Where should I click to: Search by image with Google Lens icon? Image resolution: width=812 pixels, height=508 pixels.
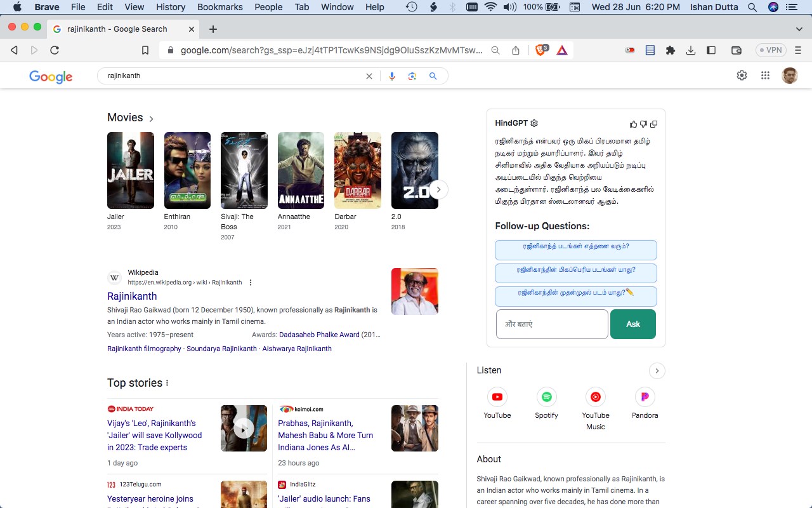[412, 76]
